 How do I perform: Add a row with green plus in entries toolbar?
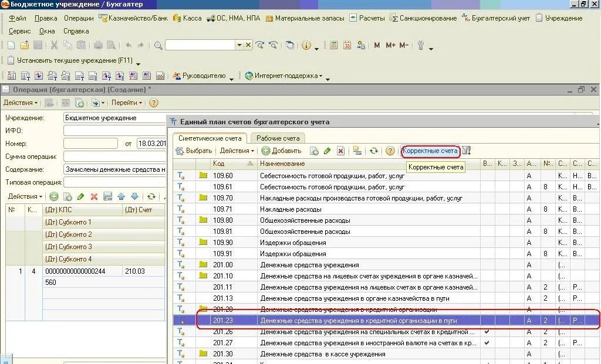pyautogui.click(x=54, y=196)
